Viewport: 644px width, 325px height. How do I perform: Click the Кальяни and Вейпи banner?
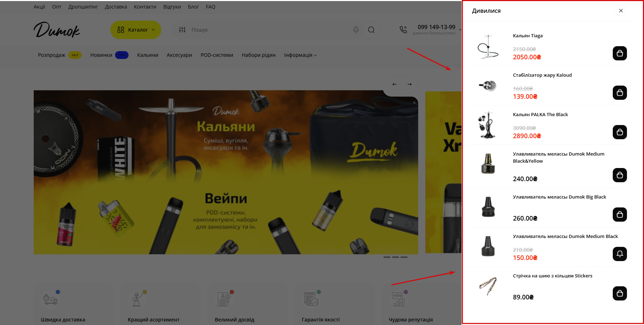(226, 172)
